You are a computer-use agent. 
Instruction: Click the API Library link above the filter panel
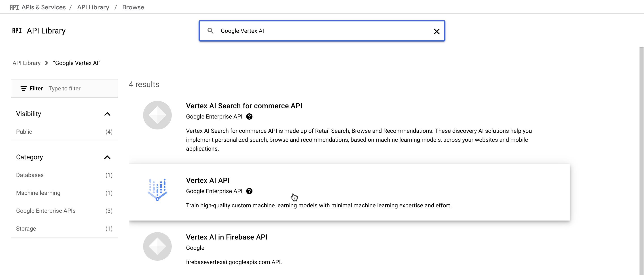(27, 63)
